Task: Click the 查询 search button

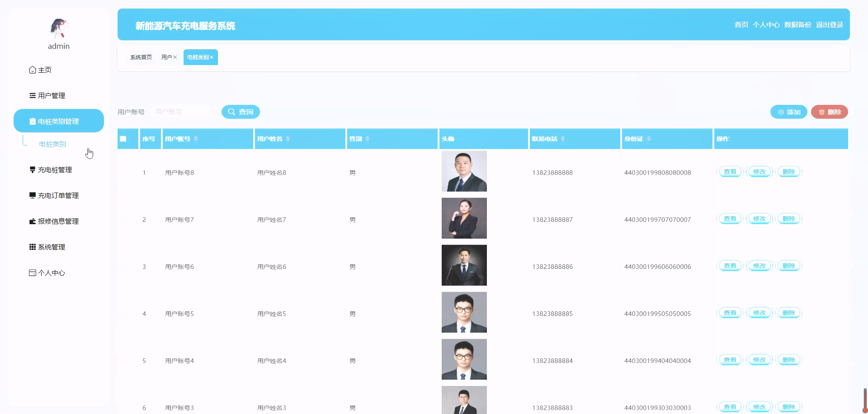Action: coord(241,112)
